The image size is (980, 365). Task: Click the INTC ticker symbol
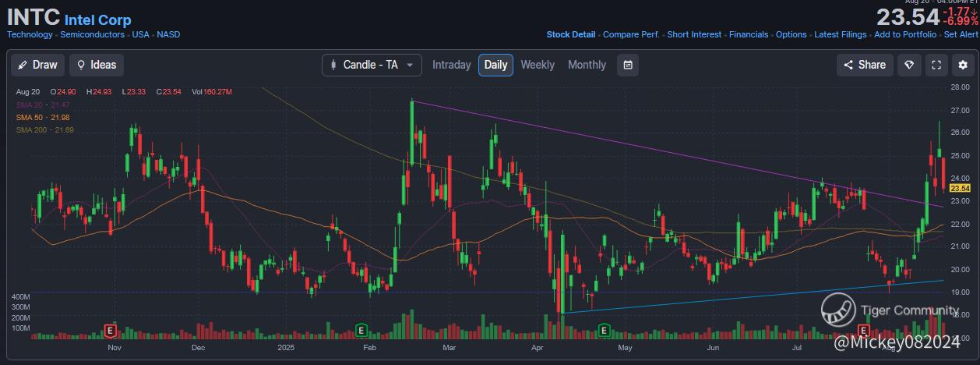tap(33, 18)
